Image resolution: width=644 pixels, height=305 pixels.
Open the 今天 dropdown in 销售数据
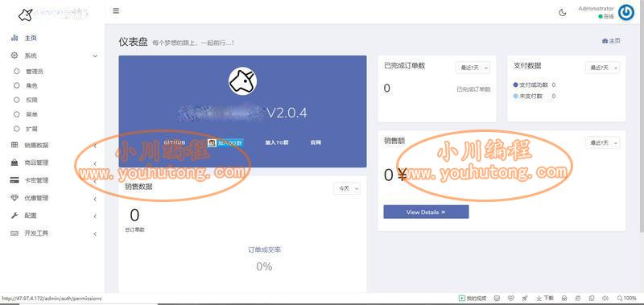click(347, 188)
